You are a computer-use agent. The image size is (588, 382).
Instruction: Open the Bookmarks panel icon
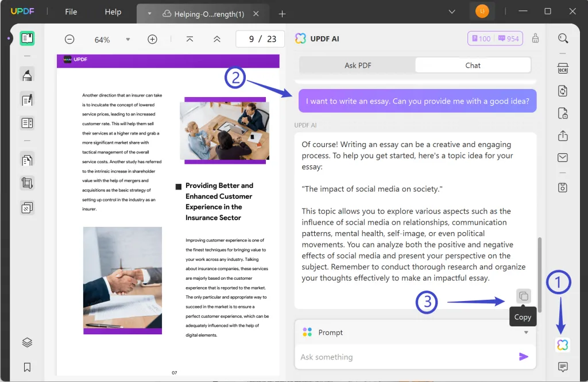pyautogui.click(x=27, y=367)
